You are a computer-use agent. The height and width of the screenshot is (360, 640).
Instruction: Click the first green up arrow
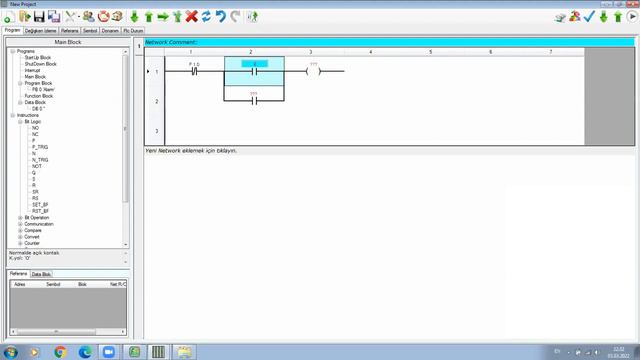point(149,17)
